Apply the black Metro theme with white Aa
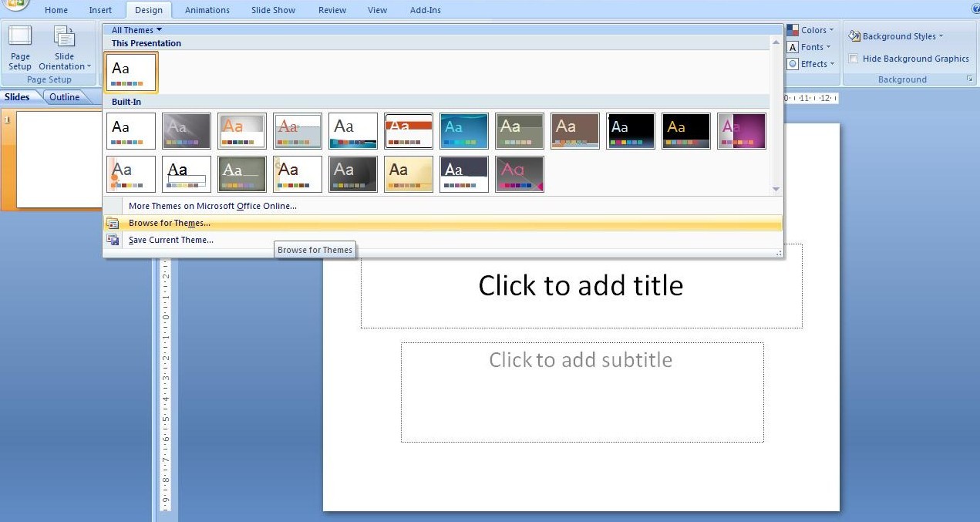 point(631,131)
